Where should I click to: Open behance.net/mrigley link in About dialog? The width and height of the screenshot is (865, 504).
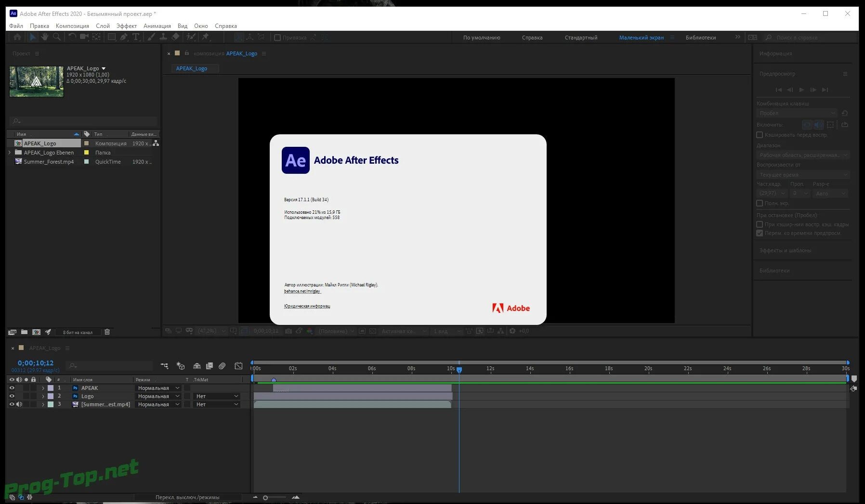(x=302, y=291)
